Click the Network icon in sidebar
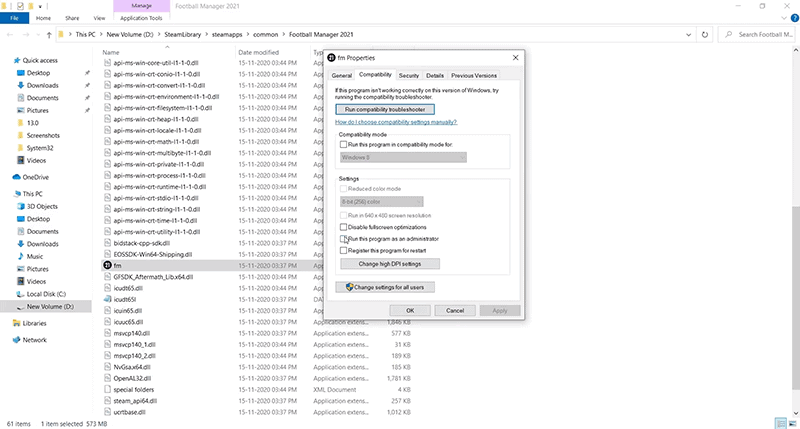Screen dimensions: 800x429 (x=17, y=340)
